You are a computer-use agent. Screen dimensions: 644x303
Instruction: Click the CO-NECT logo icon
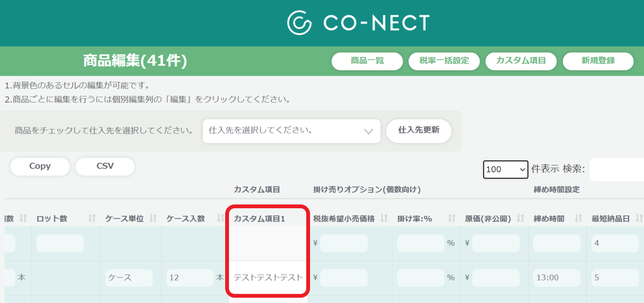300,23
